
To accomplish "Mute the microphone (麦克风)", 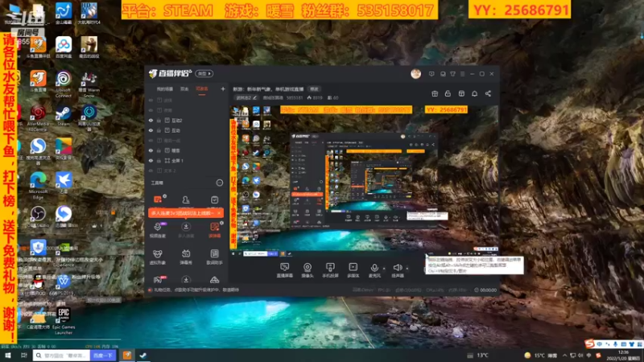I will pos(374,270).
